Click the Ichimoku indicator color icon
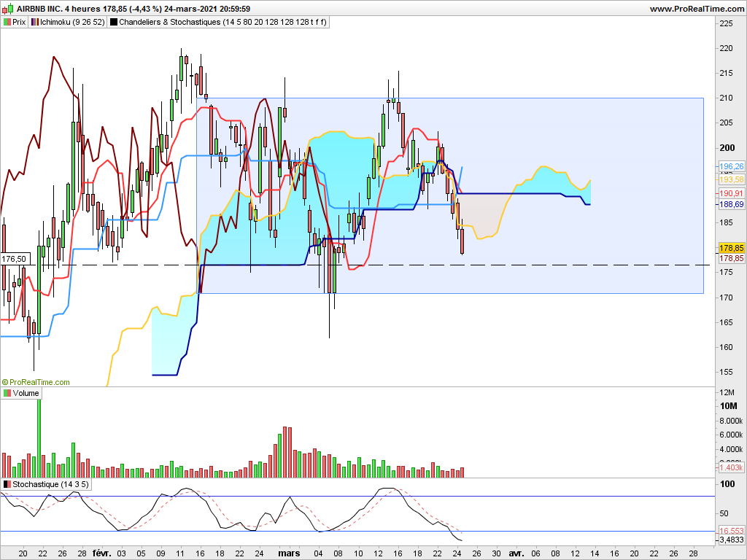The height and width of the screenshot is (560, 747). tap(35, 22)
